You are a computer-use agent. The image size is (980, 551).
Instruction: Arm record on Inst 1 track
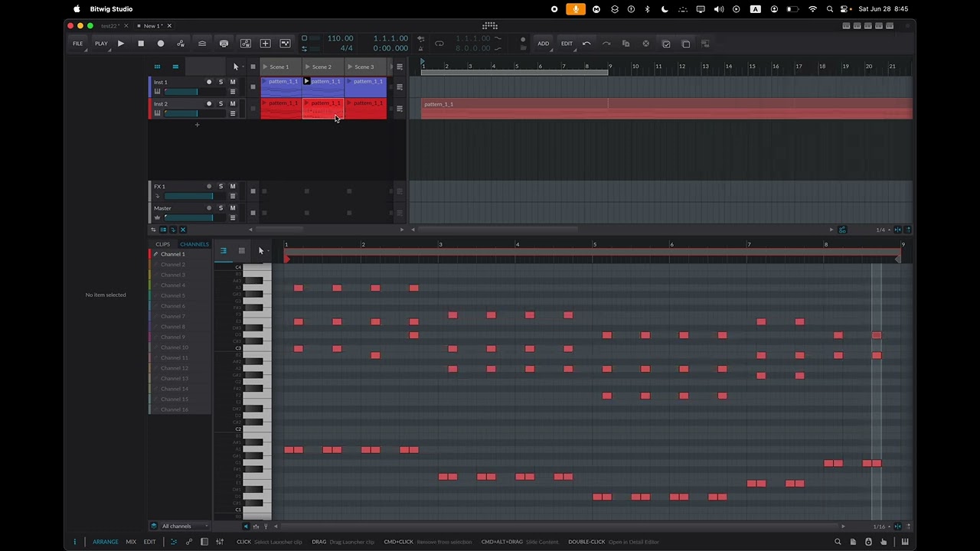209,82
